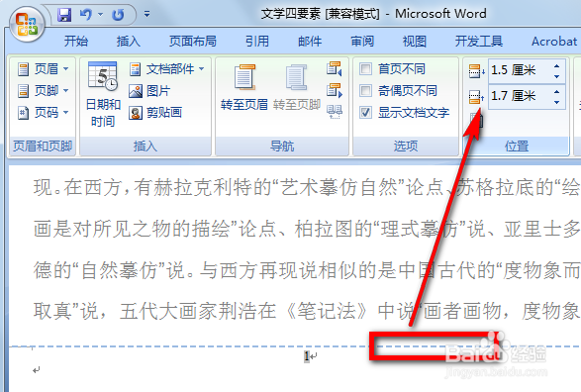Redo or repeat with the circular arrow icon

click(x=118, y=15)
